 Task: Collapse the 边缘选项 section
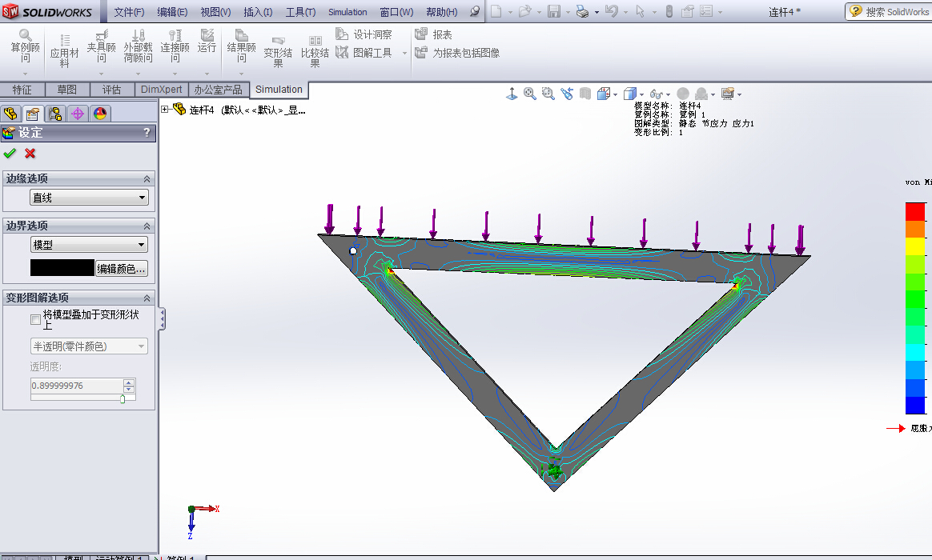[147, 178]
